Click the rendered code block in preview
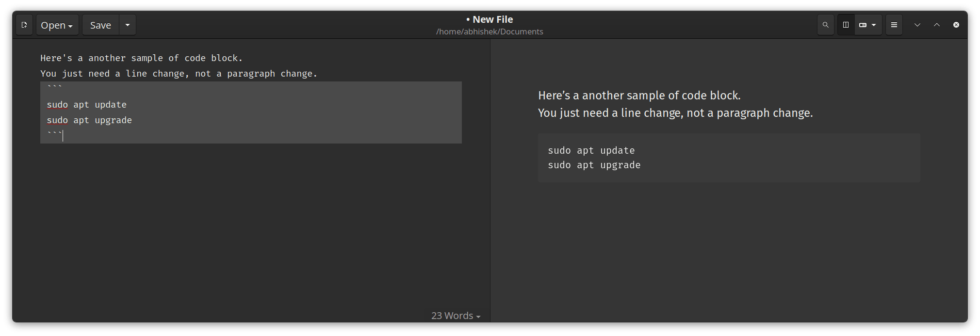The image size is (980, 336). [729, 158]
